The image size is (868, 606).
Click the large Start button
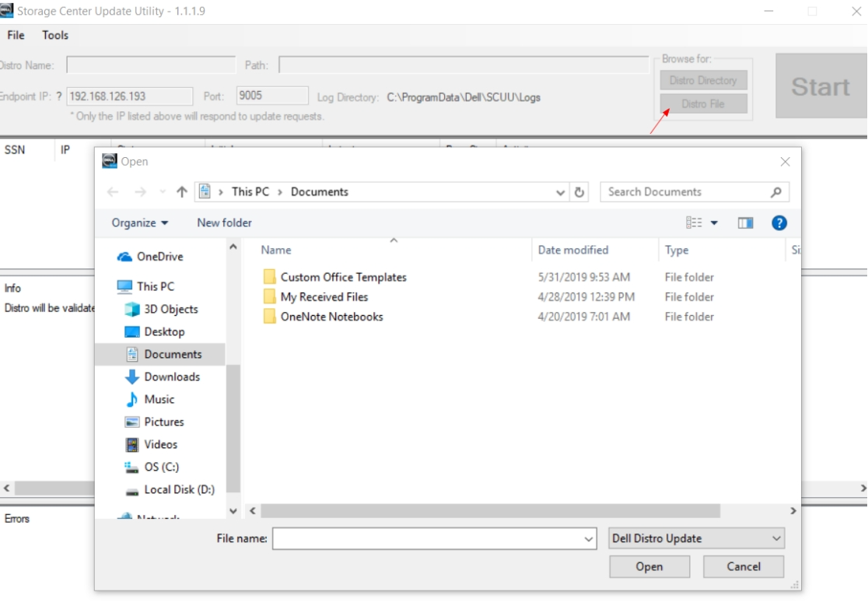(821, 86)
